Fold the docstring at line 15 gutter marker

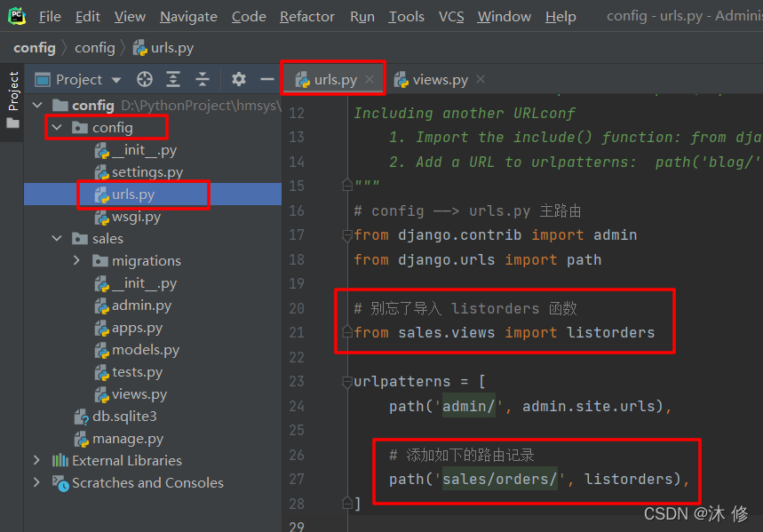pyautogui.click(x=347, y=186)
